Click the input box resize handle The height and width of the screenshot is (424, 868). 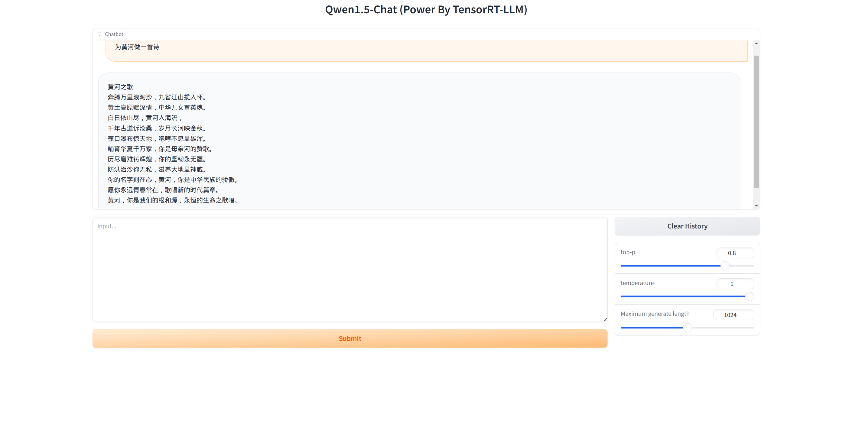[x=605, y=319]
